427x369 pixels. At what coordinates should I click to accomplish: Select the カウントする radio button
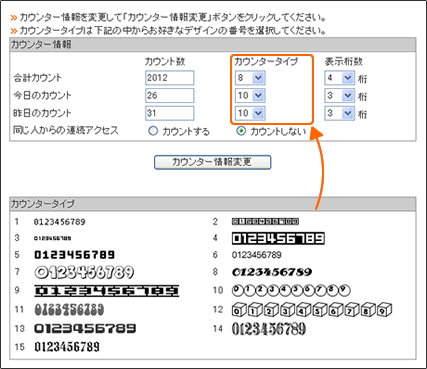[153, 131]
